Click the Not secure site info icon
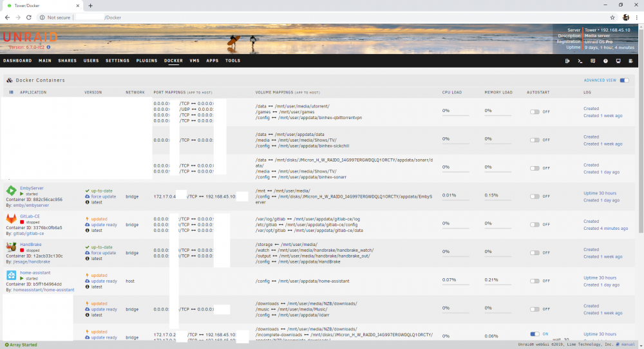The width and height of the screenshot is (644, 349). (x=42, y=17)
